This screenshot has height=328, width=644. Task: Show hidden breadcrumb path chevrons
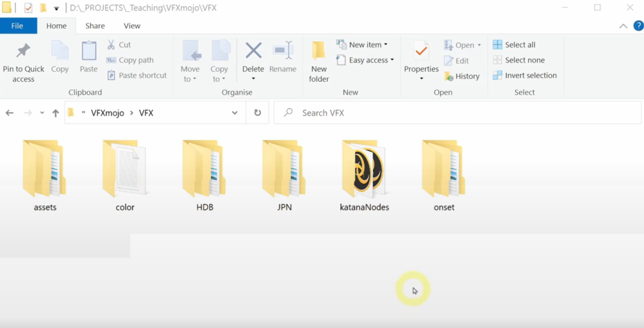(83, 112)
